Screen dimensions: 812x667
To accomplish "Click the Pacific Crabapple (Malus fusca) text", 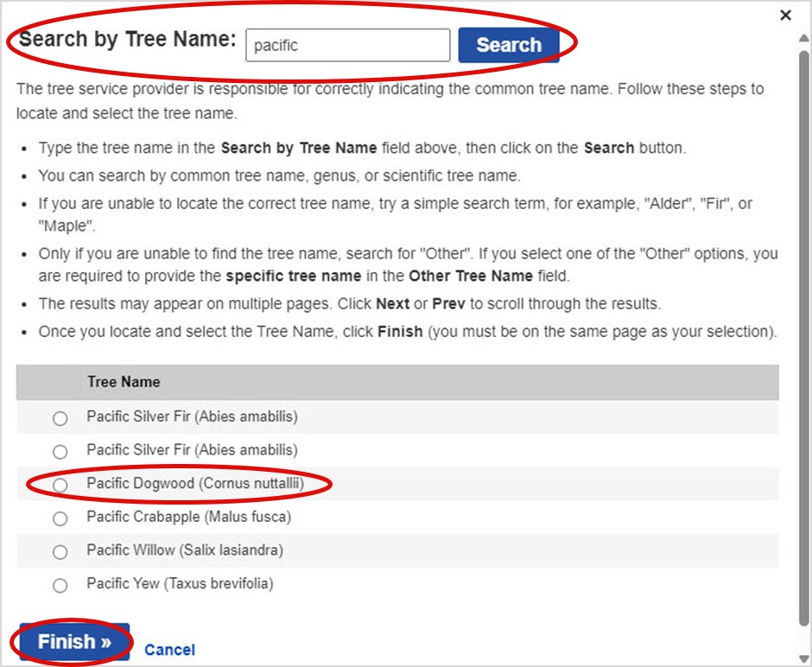I will [x=188, y=518].
